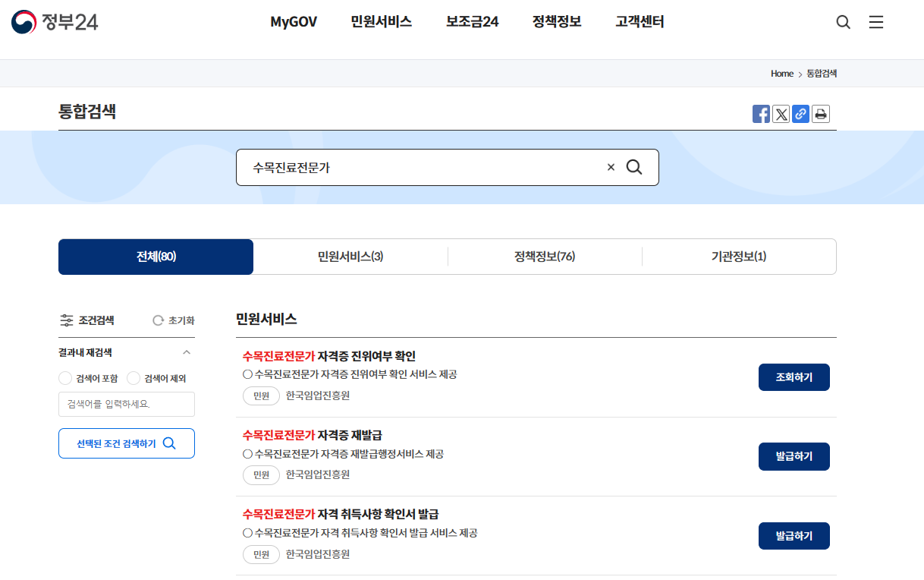This screenshot has width=924, height=580.
Task: Print the page with printer icon
Action: pos(820,114)
